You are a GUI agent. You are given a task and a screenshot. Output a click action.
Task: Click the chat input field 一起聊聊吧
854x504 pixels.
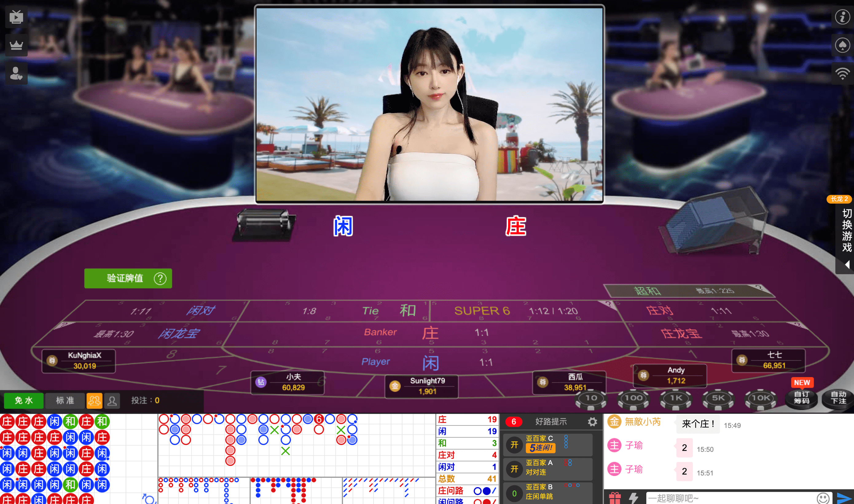(x=731, y=498)
